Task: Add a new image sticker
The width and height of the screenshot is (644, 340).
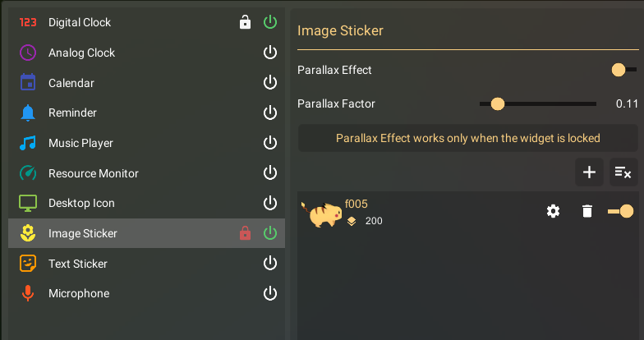Action: click(x=589, y=172)
